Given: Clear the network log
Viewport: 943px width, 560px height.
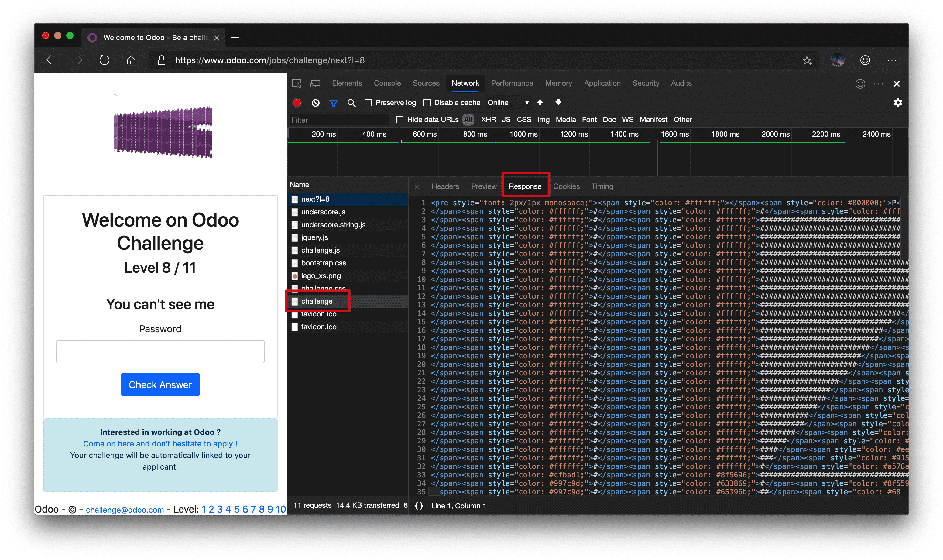Looking at the screenshot, I should (316, 103).
